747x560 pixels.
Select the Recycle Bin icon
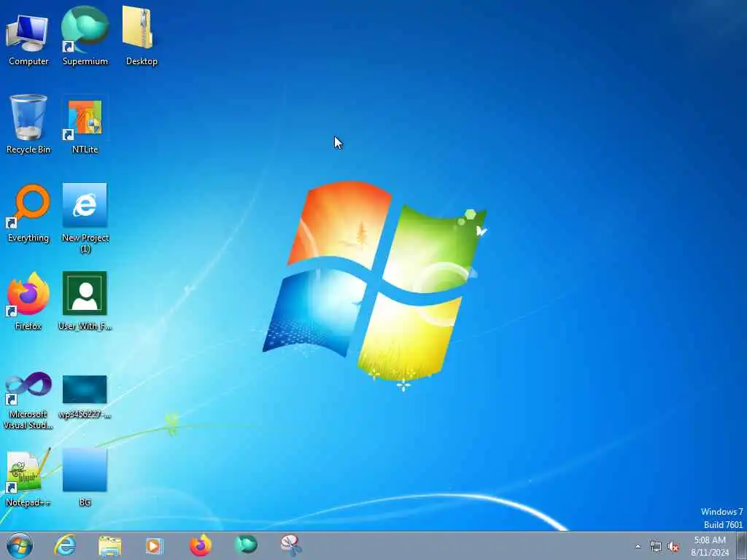[28, 124]
